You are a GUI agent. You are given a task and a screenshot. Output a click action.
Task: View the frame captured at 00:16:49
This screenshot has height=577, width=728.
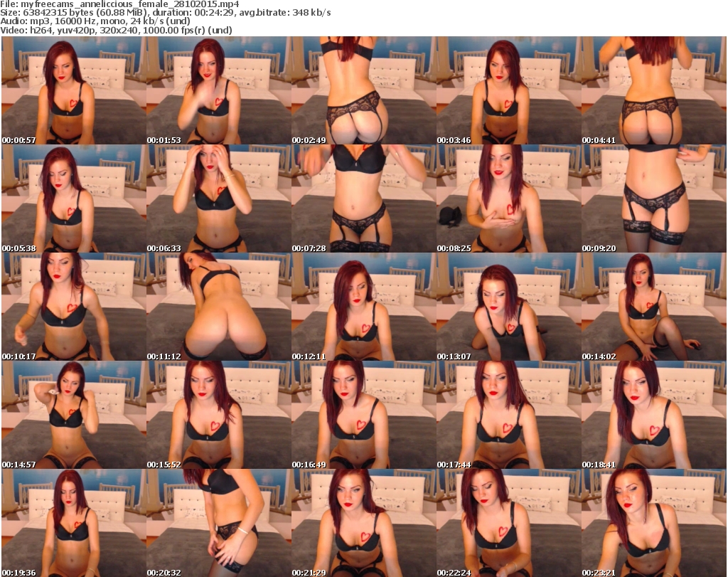(x=363, y=415)
